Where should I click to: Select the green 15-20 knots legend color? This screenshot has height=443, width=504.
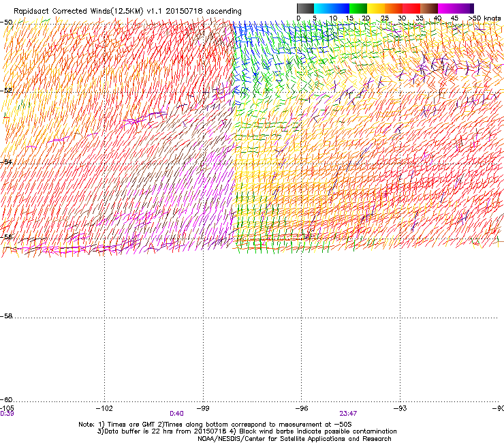(358, 8)
